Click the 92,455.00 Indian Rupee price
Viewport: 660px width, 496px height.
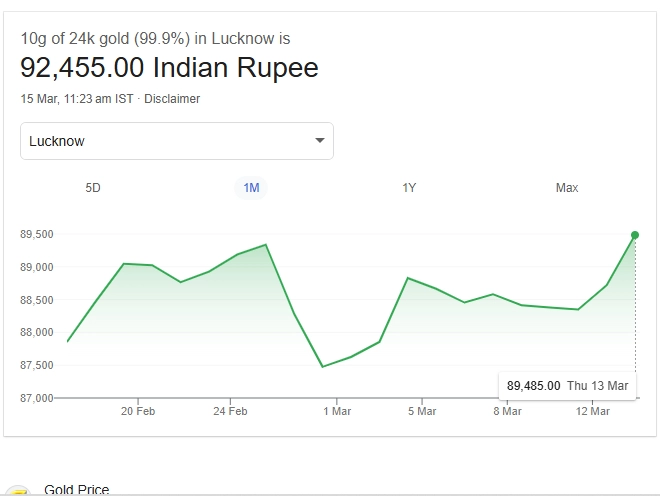coord(170,68)
